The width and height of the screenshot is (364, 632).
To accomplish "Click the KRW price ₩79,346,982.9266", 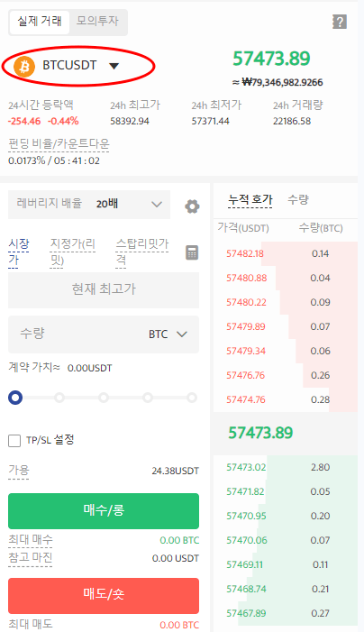I will pos(278,83).
